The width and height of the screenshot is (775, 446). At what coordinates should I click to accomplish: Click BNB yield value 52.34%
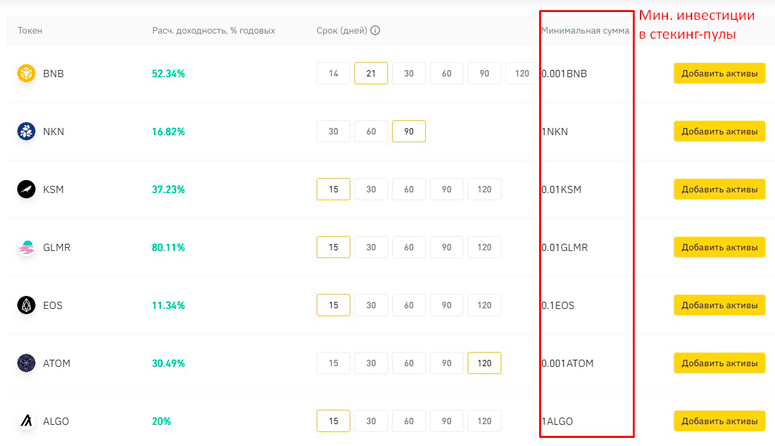point(168,73)
